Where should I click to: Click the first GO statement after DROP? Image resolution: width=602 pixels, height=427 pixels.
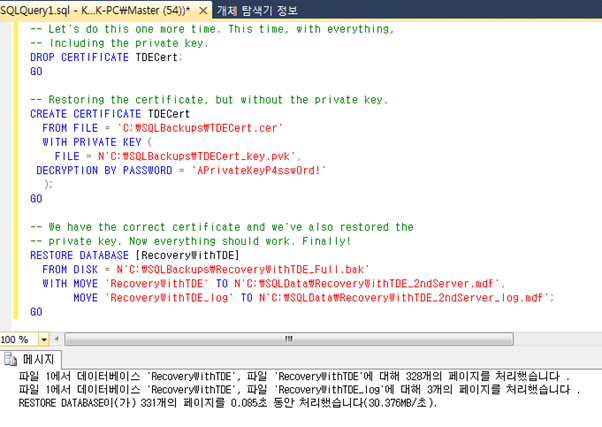[x=36, y=71]
